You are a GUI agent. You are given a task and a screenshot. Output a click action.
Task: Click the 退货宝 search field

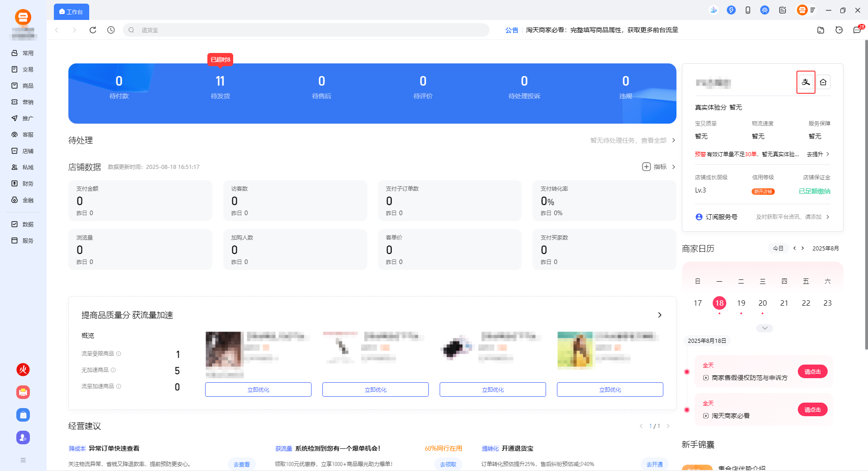[306, 30]
